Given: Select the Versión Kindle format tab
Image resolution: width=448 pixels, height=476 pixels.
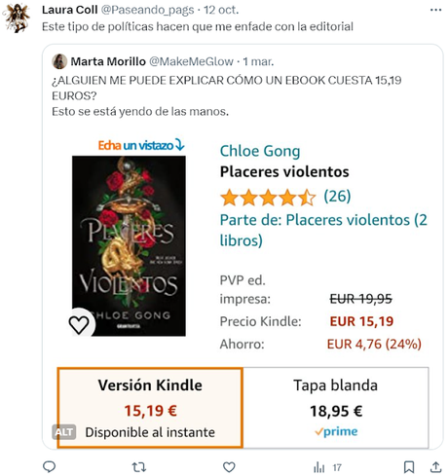Looking at the screenshot, I should pos(150,408).
